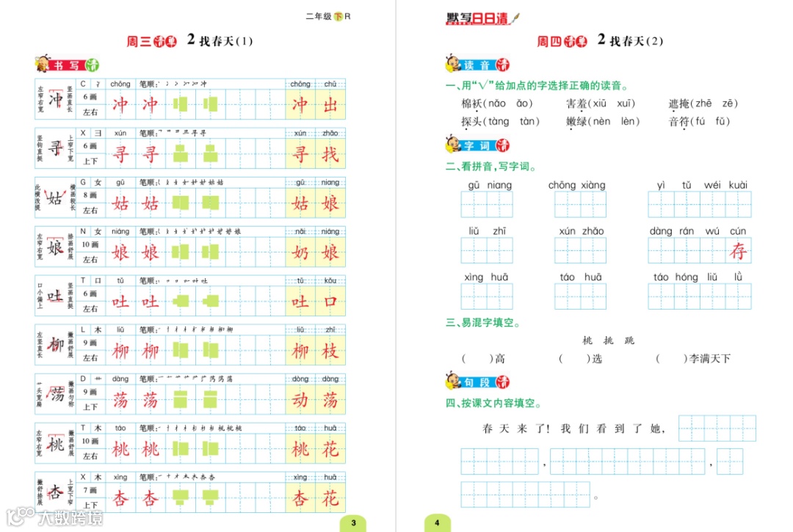Click the writing boxes under liǔ zhī pinyin
The image size is (793, 532).
[x=487, y=250]
